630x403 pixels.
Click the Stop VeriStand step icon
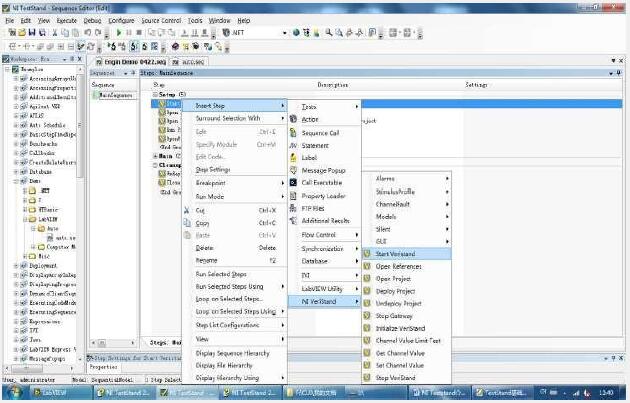[x=367, y=377]
